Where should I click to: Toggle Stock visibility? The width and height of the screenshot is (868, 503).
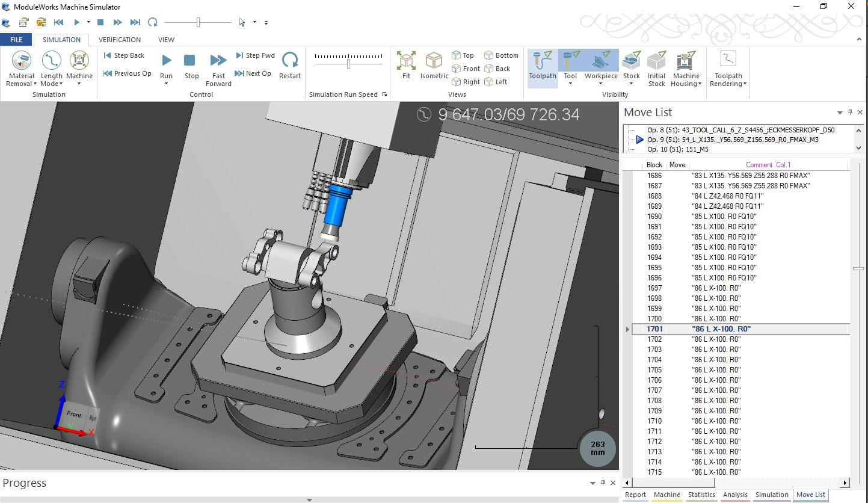(631, 66)
